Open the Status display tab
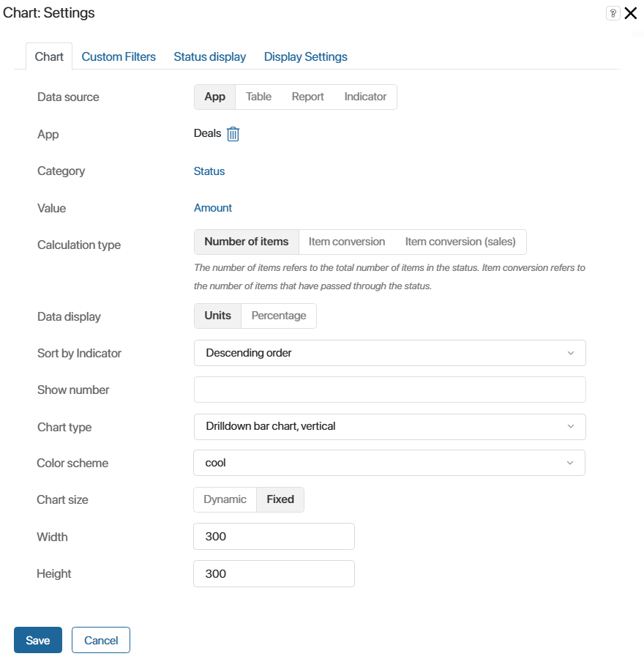The width and height of the screenshot is (644, 659). [209, 56]
